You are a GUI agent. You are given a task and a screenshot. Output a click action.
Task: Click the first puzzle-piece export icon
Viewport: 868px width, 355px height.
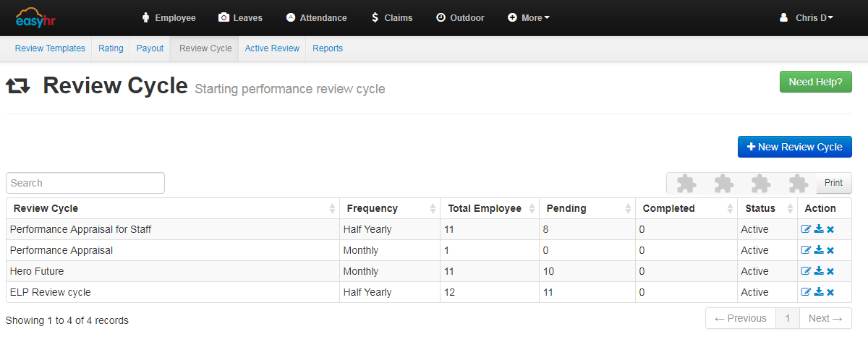point(686,184)
